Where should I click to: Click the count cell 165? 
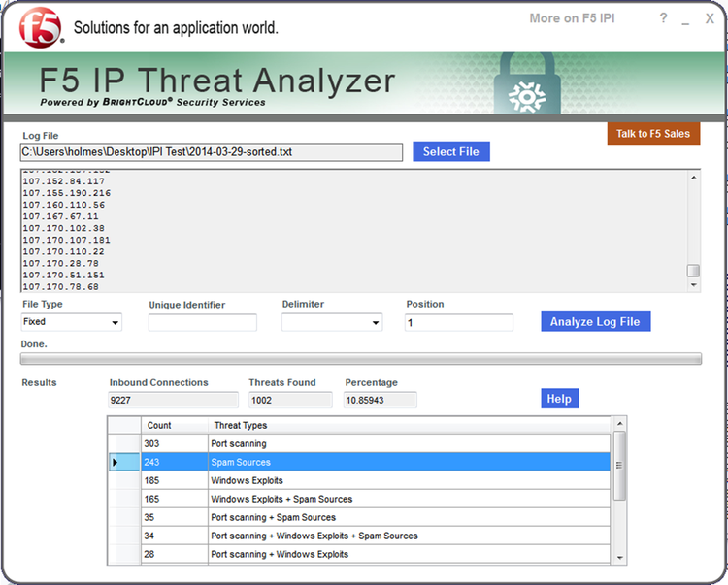[x=174, y=499]
